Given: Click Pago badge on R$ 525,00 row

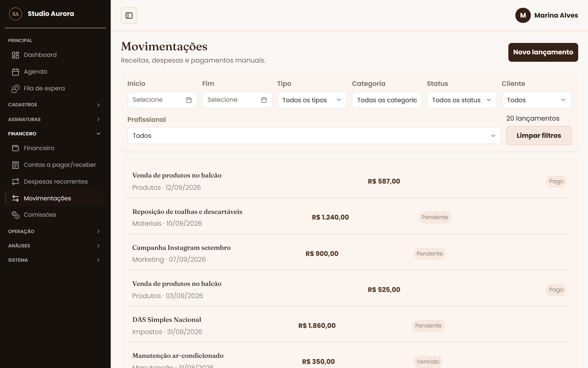Looking at the screenshot, I should pos(556,290).
